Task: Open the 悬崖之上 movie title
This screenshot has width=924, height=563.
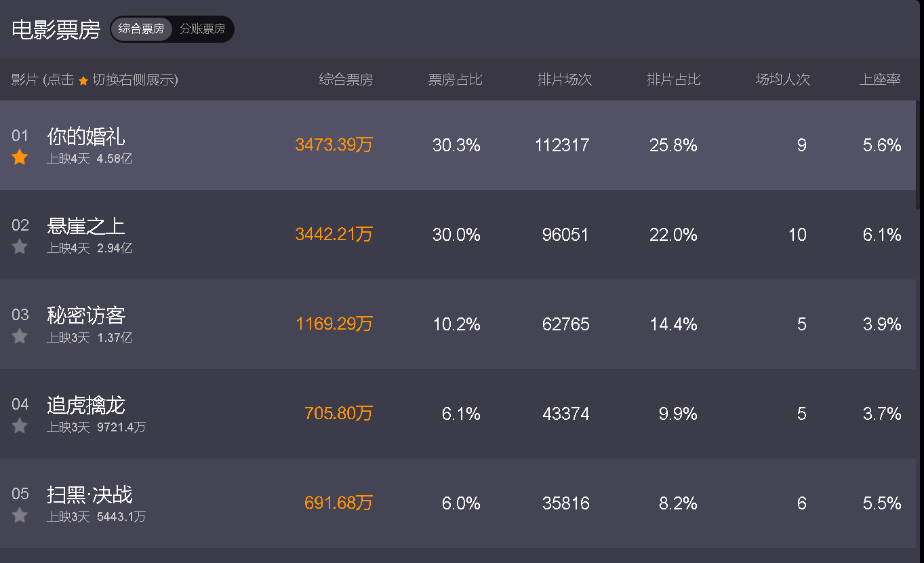Action: pos(86,226)
